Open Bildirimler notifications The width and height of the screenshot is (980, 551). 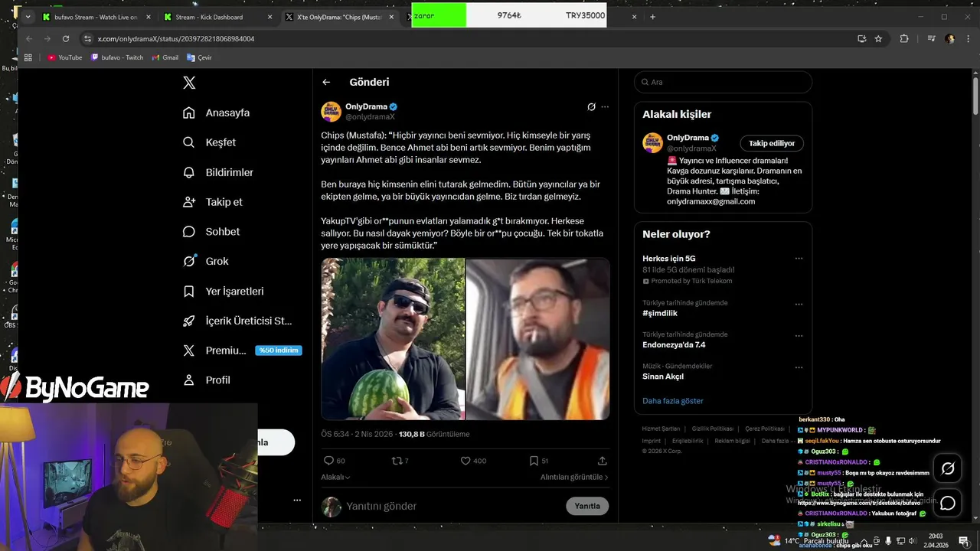[x=218, y=172]
